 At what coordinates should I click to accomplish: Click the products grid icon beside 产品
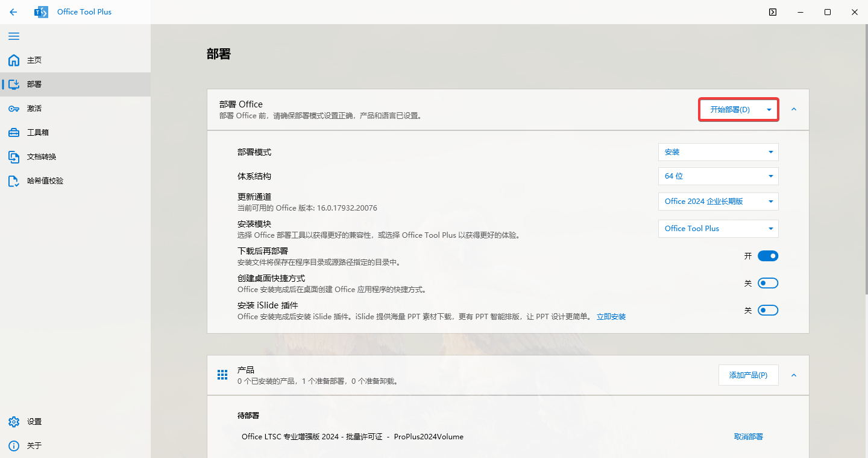coord(222,374)
